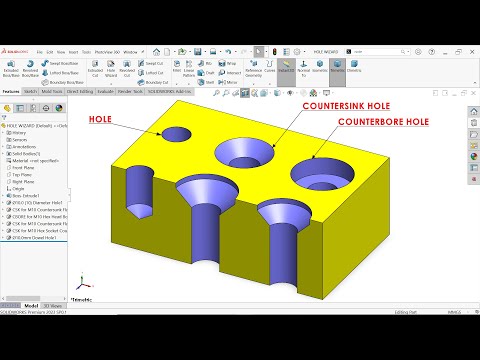Choose the Mirror feature
The width and height of the screenshot is (480, 360).
point(228,82)
